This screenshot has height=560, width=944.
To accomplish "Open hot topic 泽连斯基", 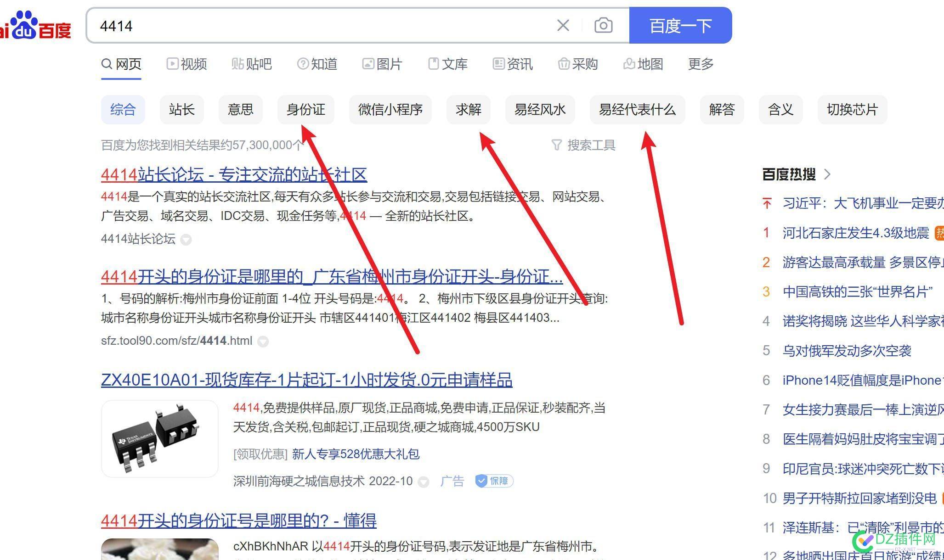I will [863, 528].
